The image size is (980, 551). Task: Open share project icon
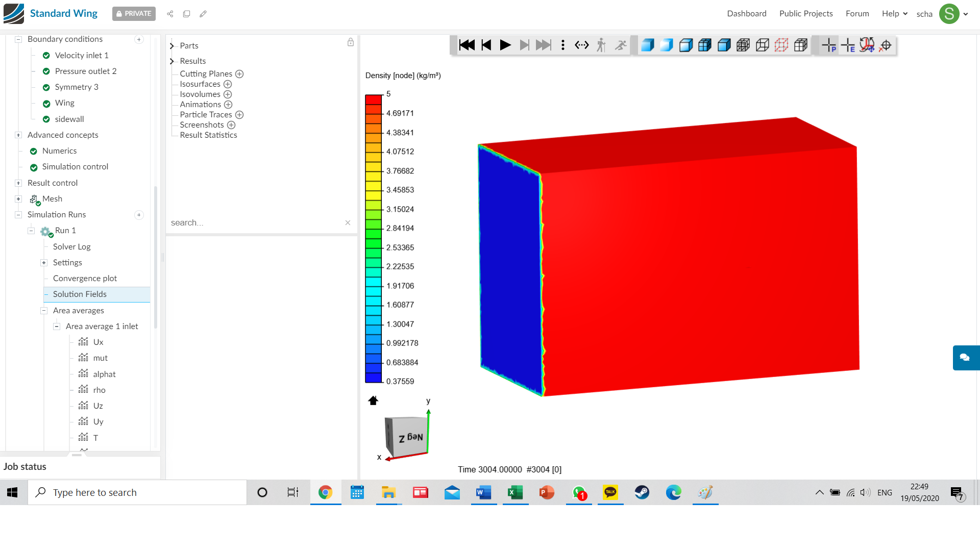click(170, 14)
